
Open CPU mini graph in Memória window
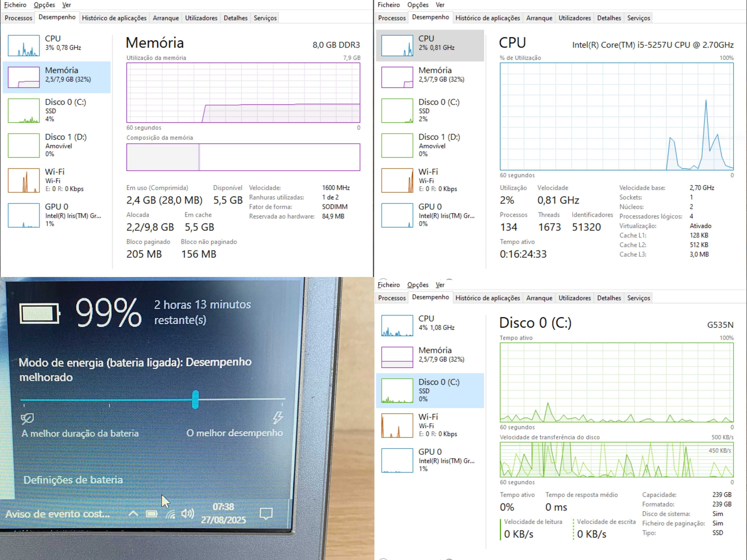[24, 46]
